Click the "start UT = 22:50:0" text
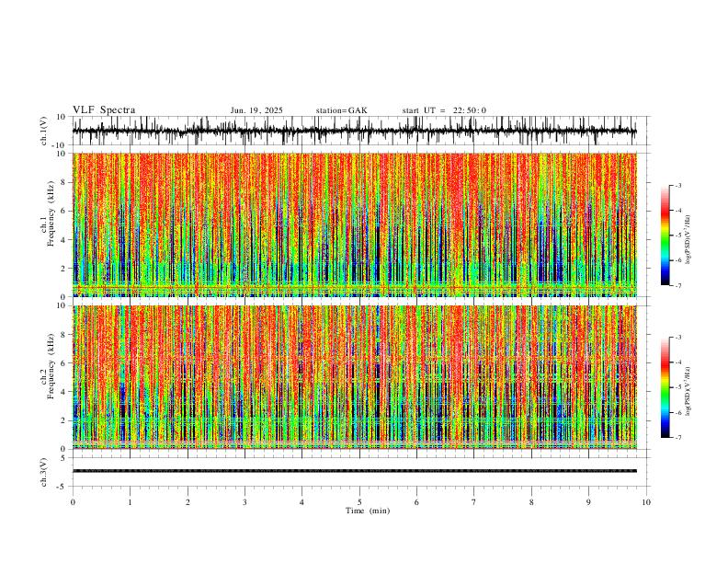 tap(444, 110)
